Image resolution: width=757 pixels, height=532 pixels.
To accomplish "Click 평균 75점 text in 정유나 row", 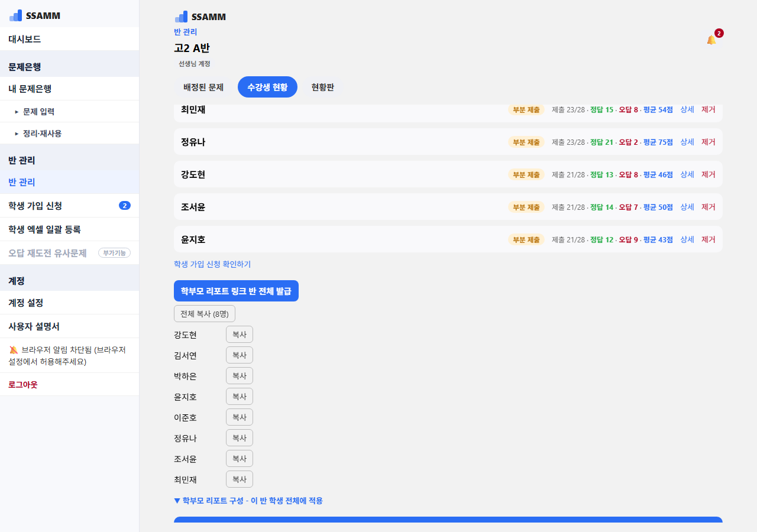I will coord(658,142).
